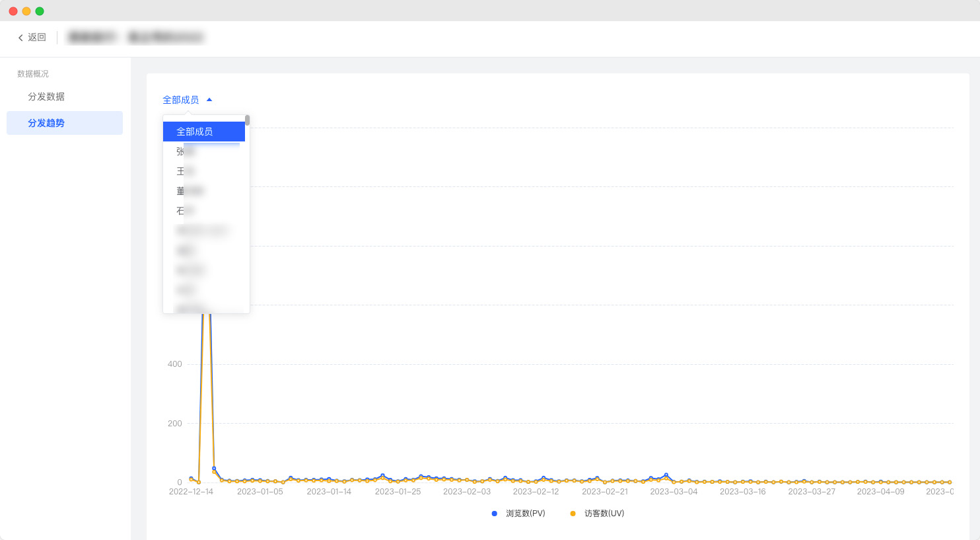Open 分发趋势 in the sidebar
This screenshot has height=540, width=980.
46,123
